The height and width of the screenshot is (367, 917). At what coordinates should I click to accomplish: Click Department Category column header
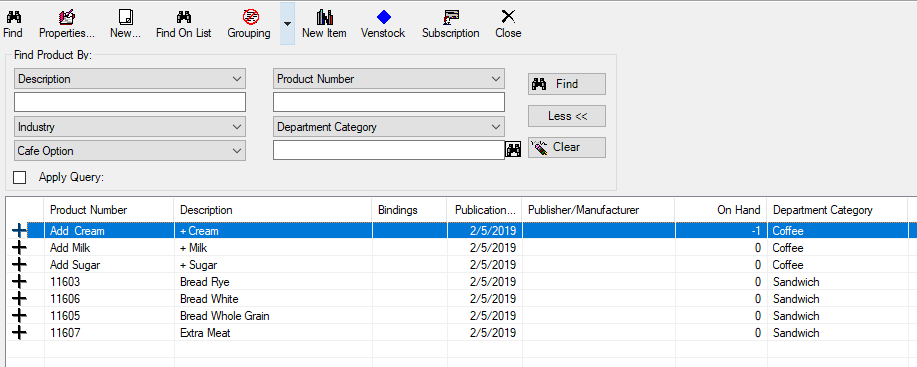(x=837, y=210)
